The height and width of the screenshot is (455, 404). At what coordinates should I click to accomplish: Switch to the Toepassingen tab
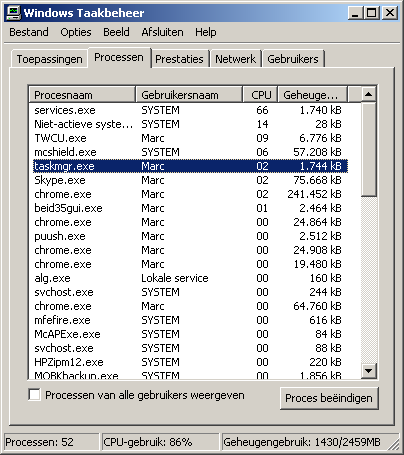pos(50,59)
